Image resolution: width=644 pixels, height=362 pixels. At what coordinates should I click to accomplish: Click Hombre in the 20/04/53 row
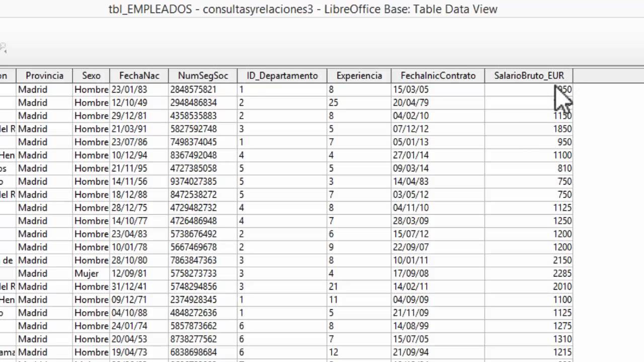click(x=91, y=339)
